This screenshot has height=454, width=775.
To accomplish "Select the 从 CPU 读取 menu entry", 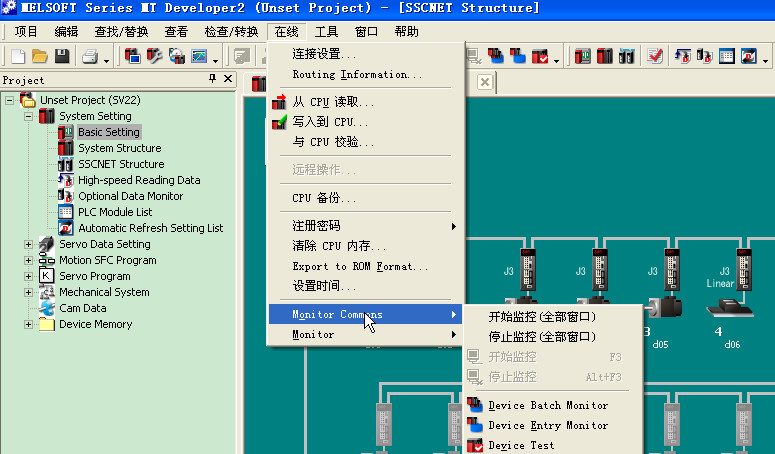I will pos(333,102).
